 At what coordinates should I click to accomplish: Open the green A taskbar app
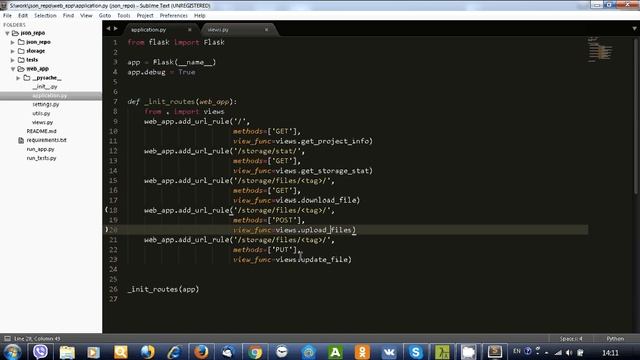coord(335,352)
